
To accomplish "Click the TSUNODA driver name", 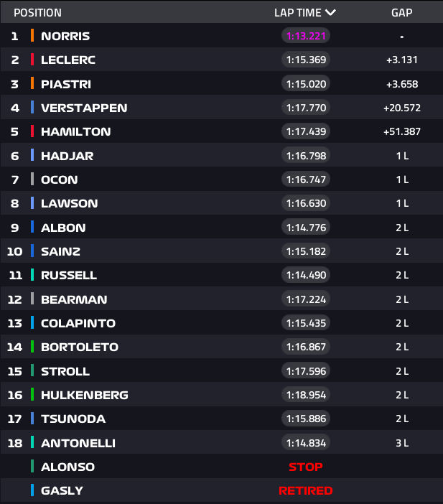I will pos(73,419).
